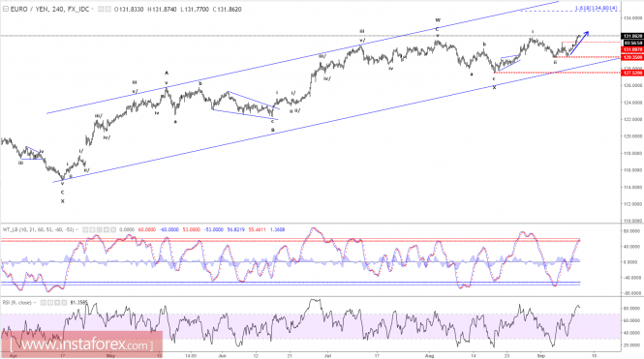Click the RSI indicator more-options arrow icon
Image resolution: width=644 pixels, height=359 pixels.
click(x=57, y=302)
